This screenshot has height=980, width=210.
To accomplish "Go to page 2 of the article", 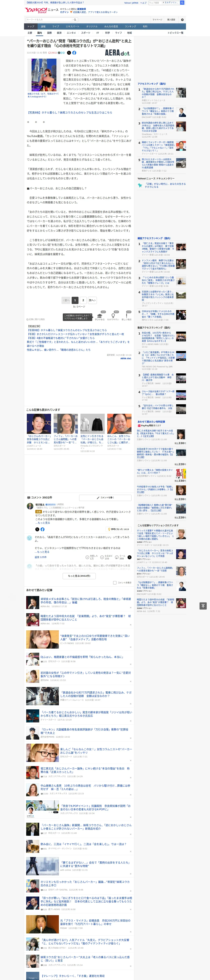I will point(83,300).
